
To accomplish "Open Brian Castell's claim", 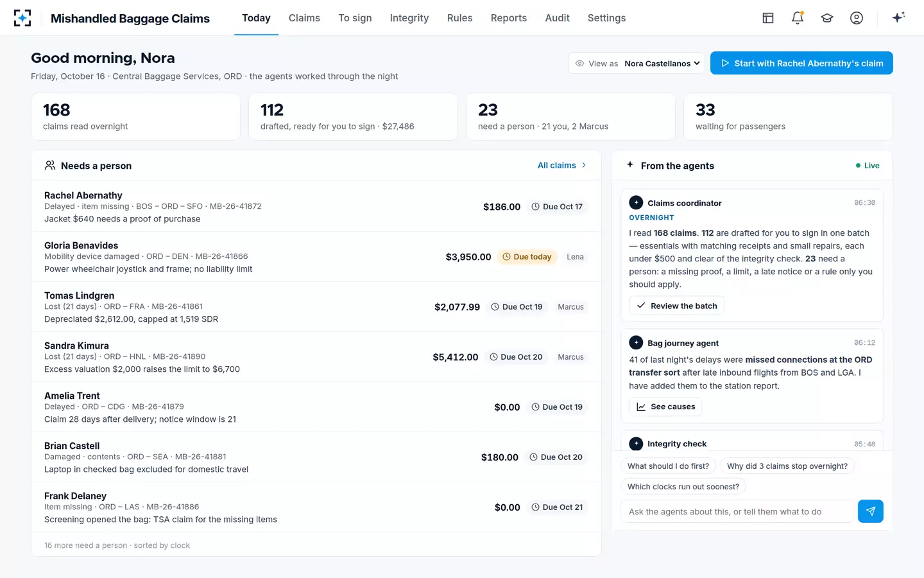I will pyautogui.click(x=316, y=457).
